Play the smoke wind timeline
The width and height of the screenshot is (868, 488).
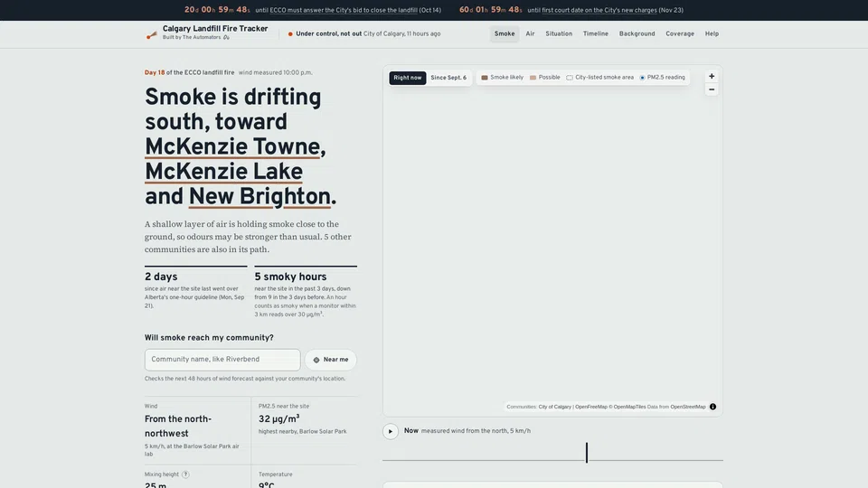[391, 432]
